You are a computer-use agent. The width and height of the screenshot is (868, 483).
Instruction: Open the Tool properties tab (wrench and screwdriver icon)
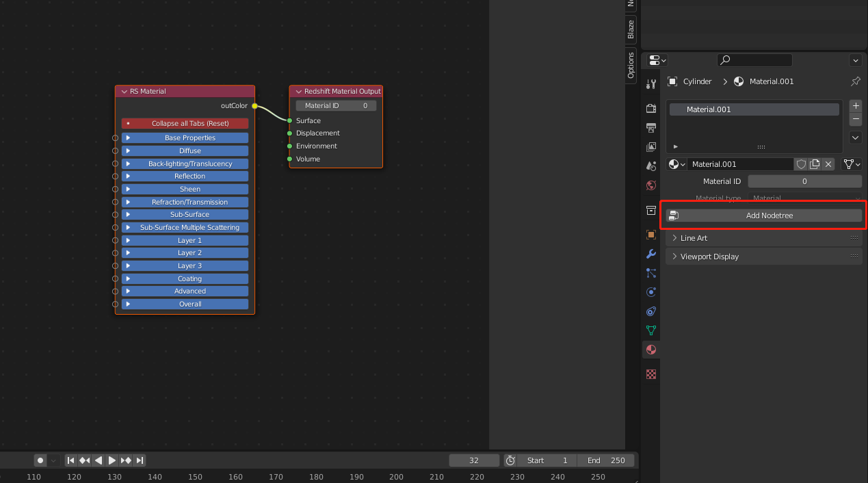tap(651, 83)
